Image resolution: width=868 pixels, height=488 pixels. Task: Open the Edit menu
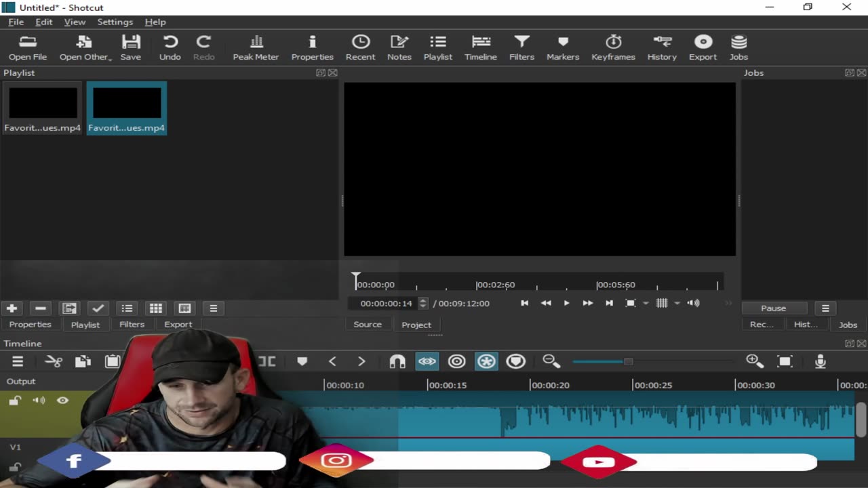44,22
